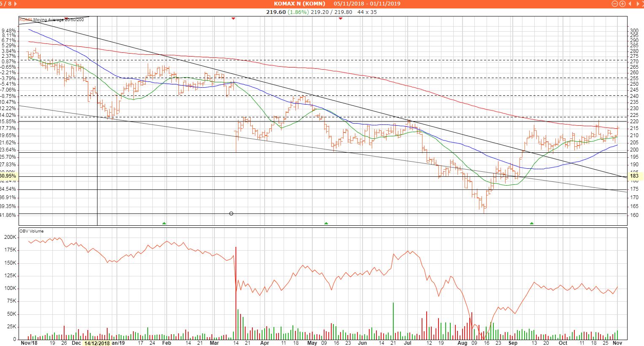Click the tall red volume spike in March
The image size is (644, 346).
pos(235,291)
